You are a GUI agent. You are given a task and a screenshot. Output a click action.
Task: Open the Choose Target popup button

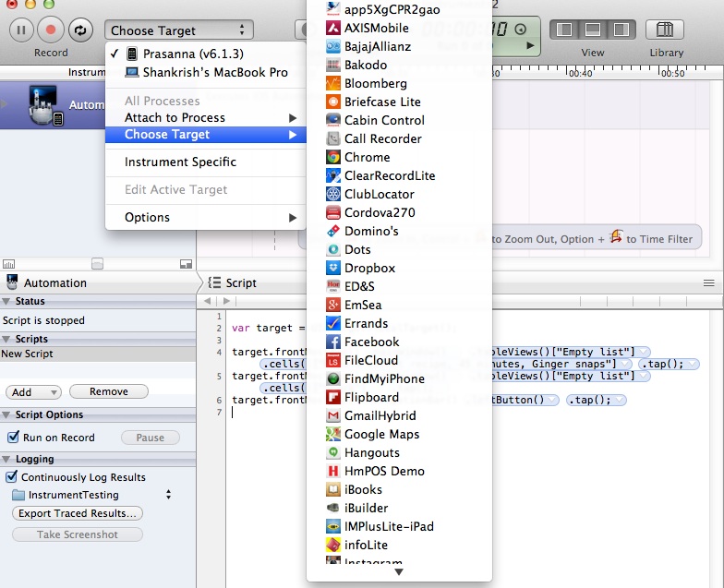(x=179, y=30)
